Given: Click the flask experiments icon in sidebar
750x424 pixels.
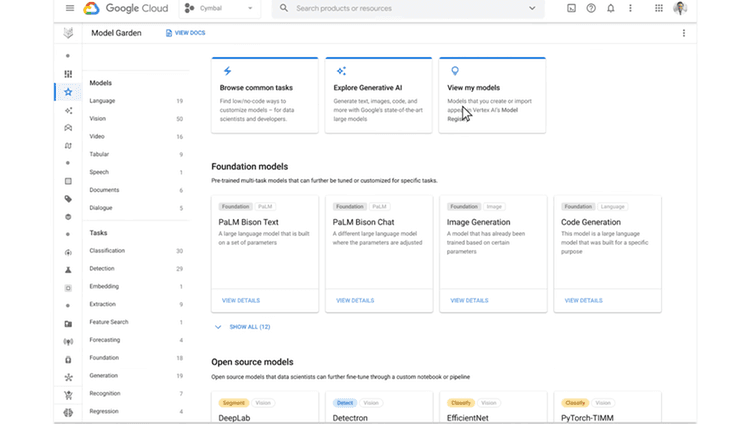Looking at the screenshot, I should 68,270.
